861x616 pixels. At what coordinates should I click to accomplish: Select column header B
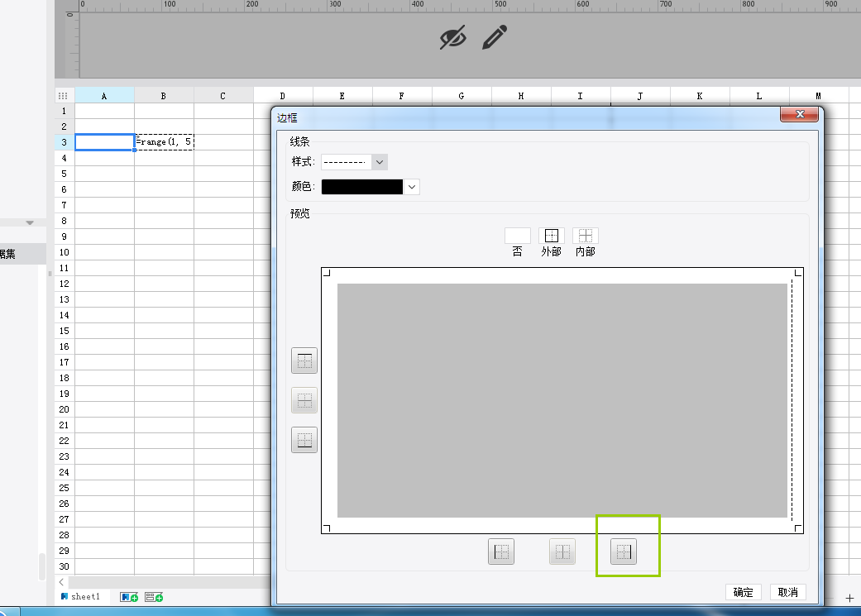pos(164,96)
